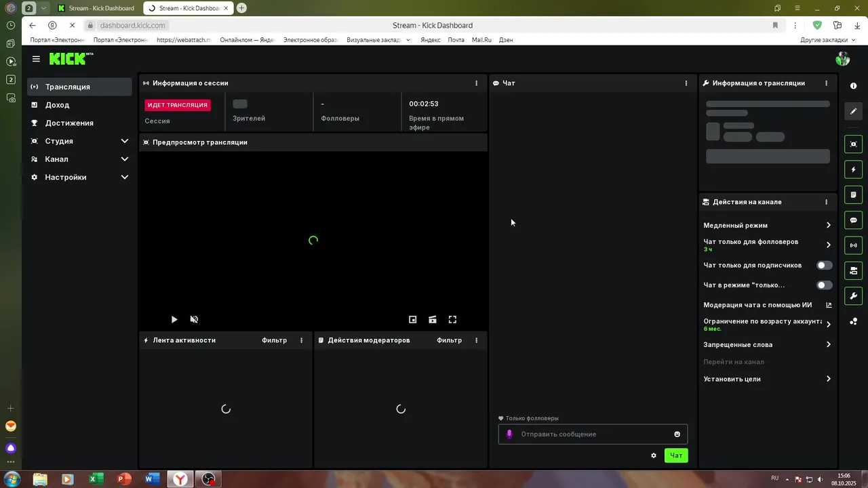The width and height of the screenshot is (868, 488).
Task: Open a new browser tab
Action: tap(241, 8)
